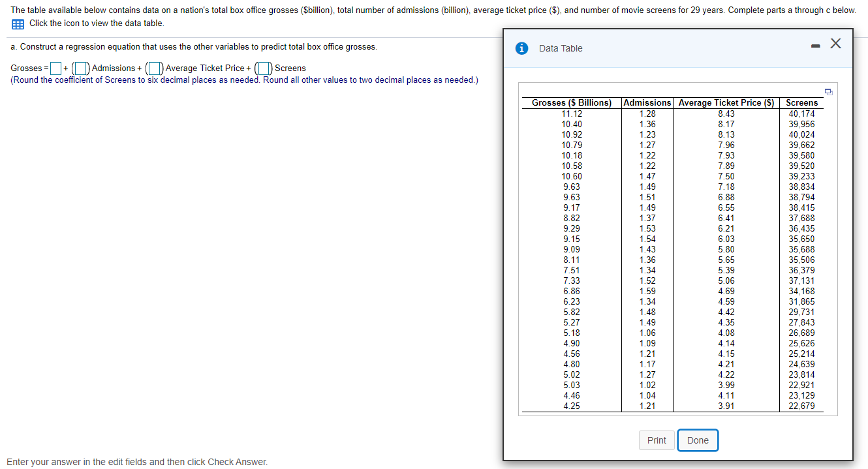
Task: Click Average Ticket Price value 7.50
Action: (x=726, y=176)
